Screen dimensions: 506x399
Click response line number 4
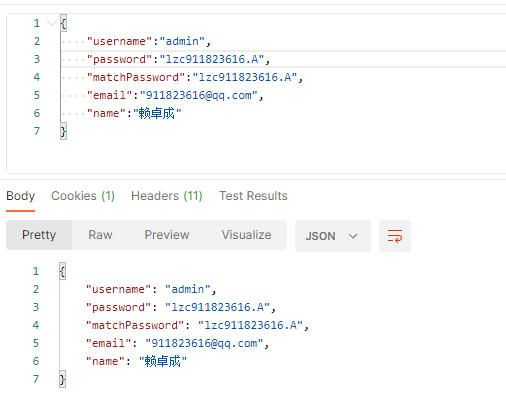click(36, 325)
